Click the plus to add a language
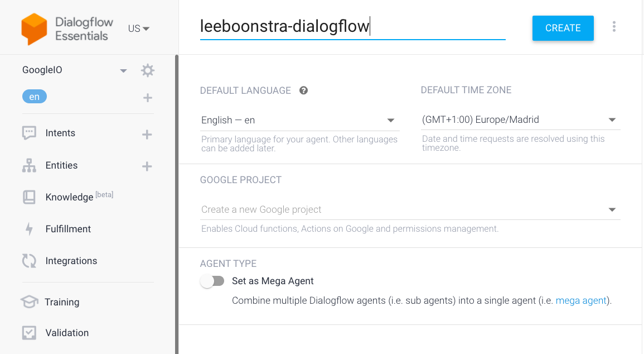This screenshot has width=644, height=354. pyautogui.click(x=147, y=97)
